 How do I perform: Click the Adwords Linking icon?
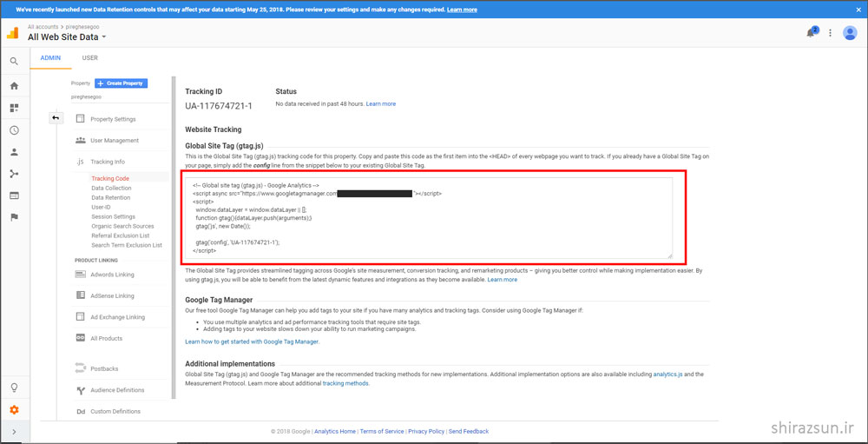[80, 275]
